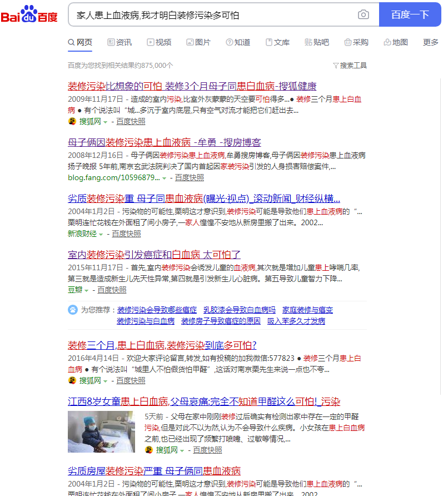This screenshot has height=496, width=448.
Task: Open camera image search icon
Action: coord(364,14)
